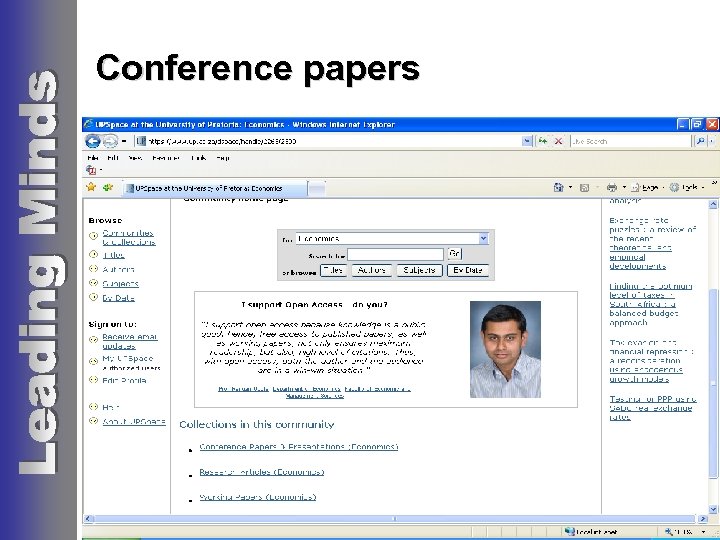
Task: Click the vertical scrollbar up arrow
Action: click(x=713, y=204)
